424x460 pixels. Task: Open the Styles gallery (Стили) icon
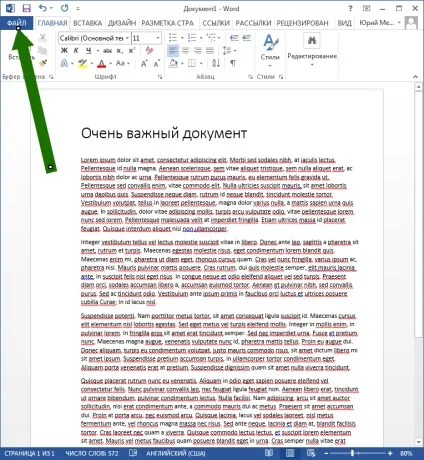tap(270, 49)
